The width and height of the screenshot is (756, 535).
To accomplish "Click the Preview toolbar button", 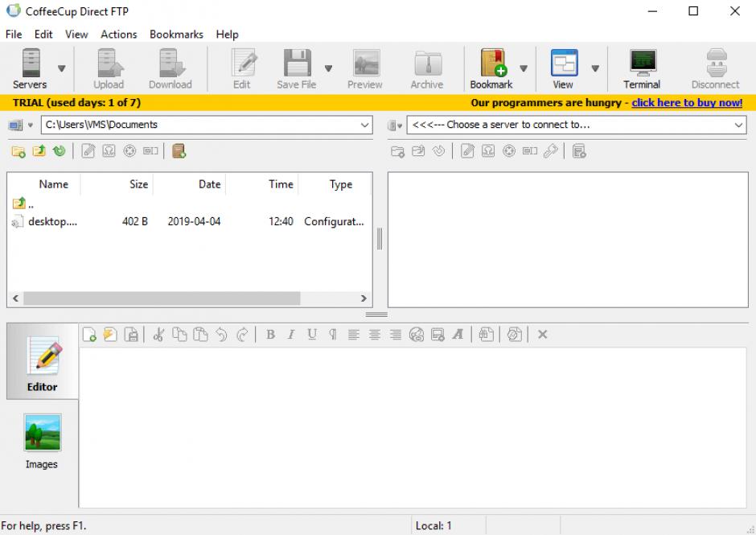I will coord(365,69).
